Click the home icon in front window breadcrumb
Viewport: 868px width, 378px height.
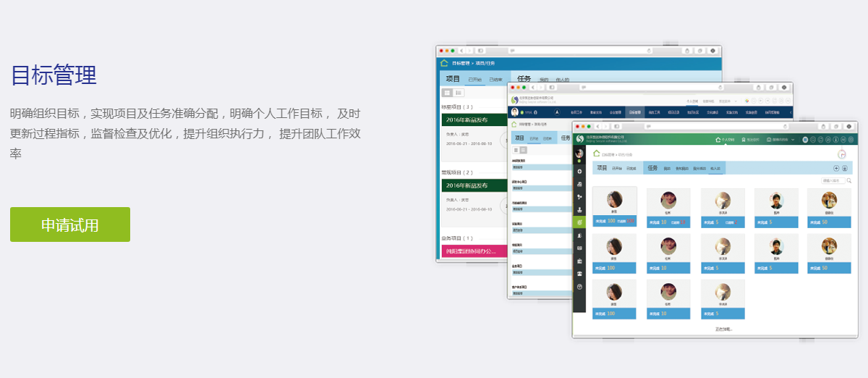pos(597,154)
